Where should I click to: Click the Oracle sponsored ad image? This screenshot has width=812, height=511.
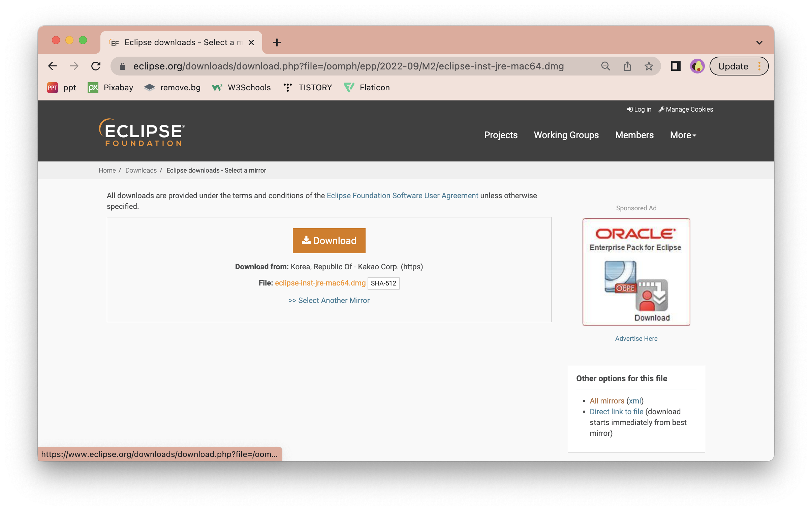tap(636, 272)
